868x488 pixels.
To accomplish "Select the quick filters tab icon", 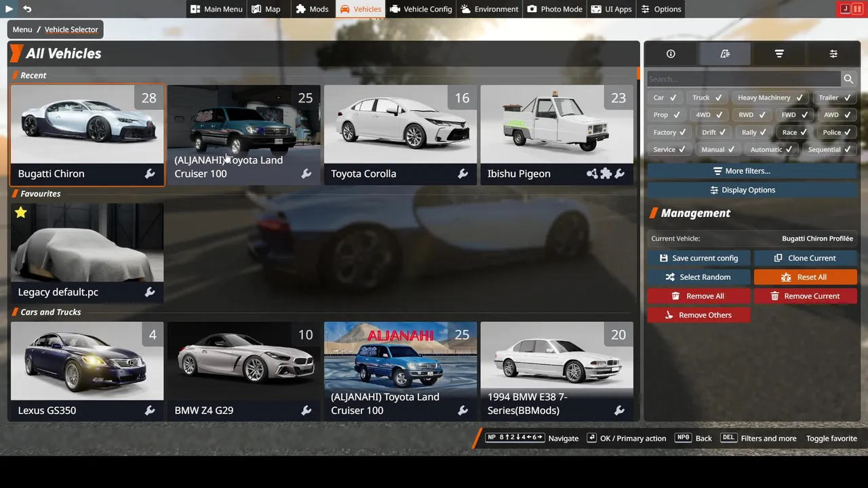I will 725,54.
